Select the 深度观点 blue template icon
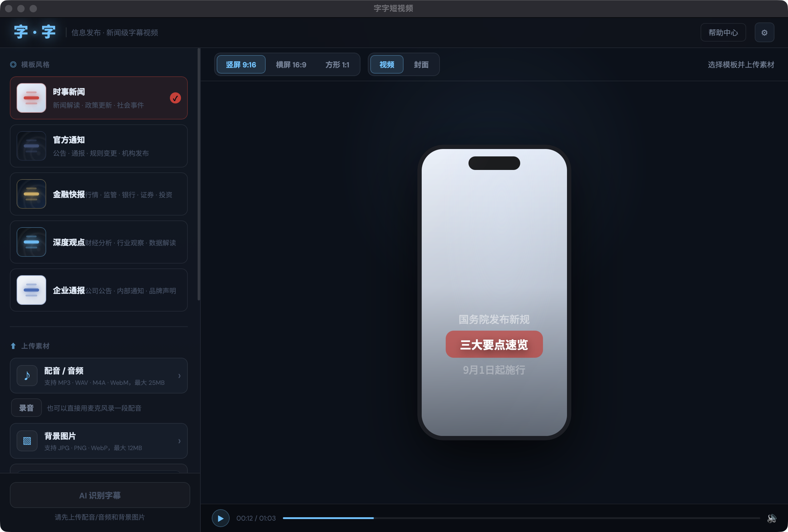 pos(31,242)
